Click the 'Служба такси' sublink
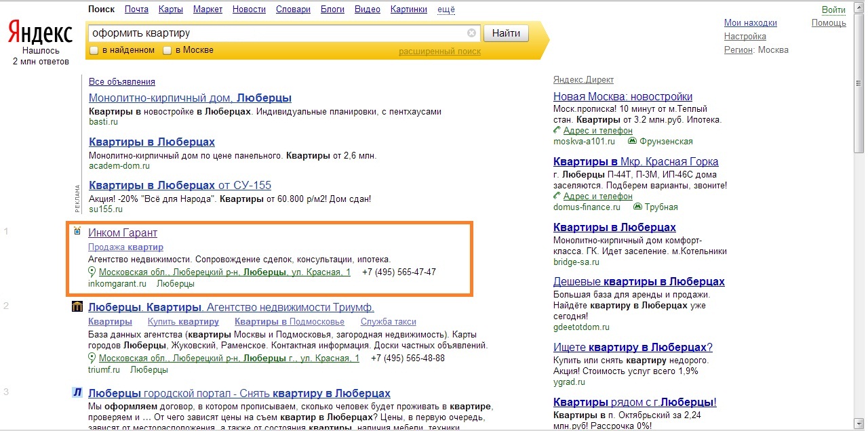Image resolution: width=868 pixels, height=431 pixels. coord(389,322)
